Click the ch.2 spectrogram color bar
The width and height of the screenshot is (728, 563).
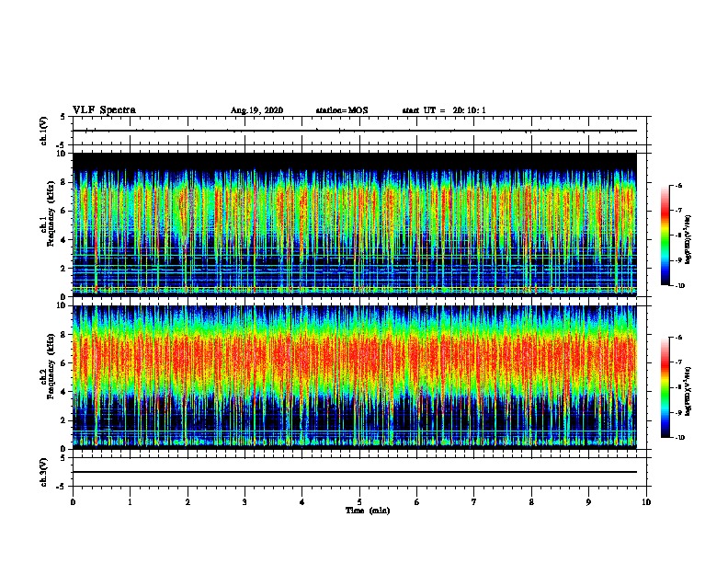tap(665, 387)
